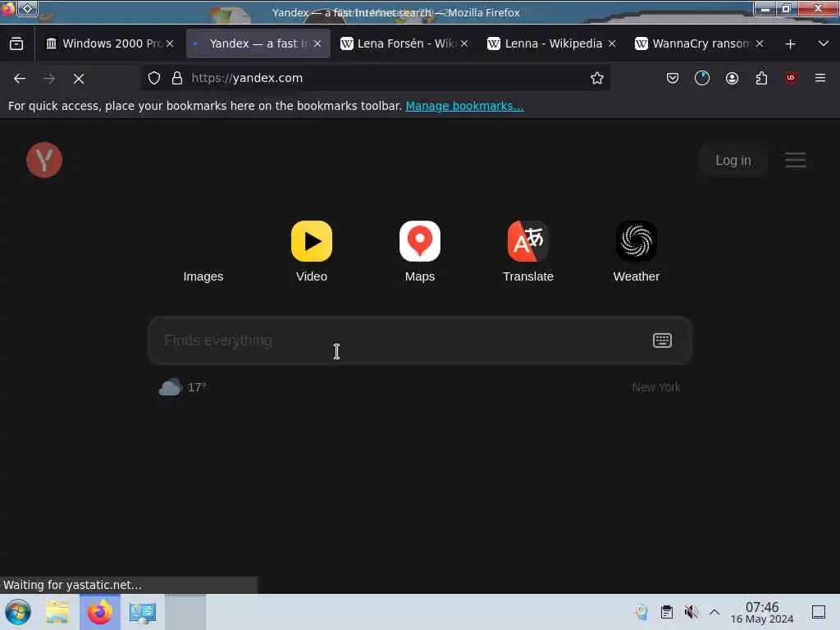
Task: Open Firefox View from the tab bar
Action: 16,43
